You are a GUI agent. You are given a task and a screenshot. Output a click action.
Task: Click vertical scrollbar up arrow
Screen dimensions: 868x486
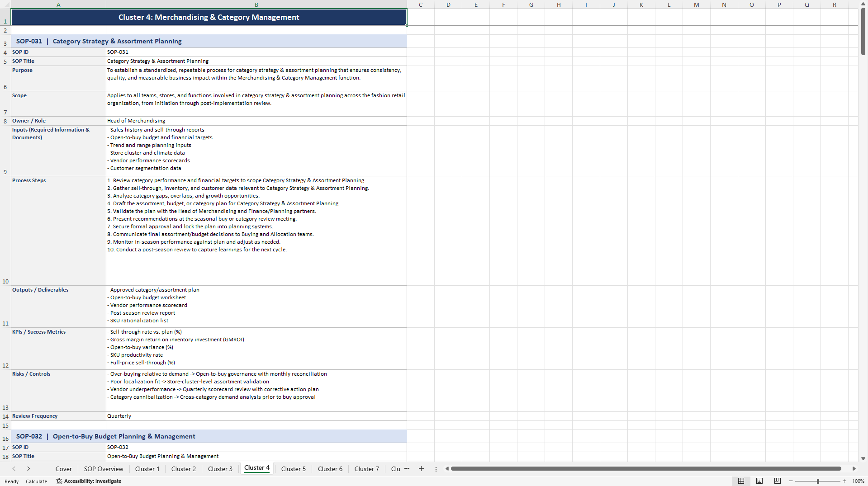coord(863,4)
